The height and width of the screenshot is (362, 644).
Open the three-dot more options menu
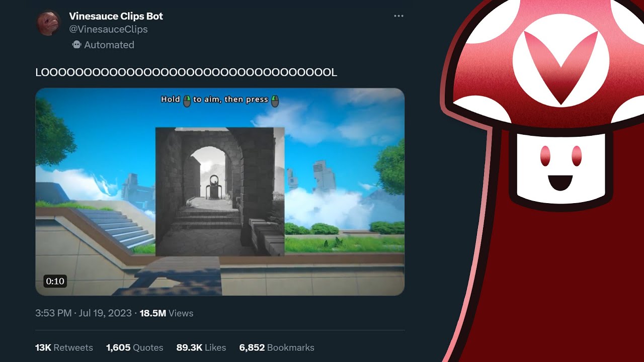click(398, 16)
